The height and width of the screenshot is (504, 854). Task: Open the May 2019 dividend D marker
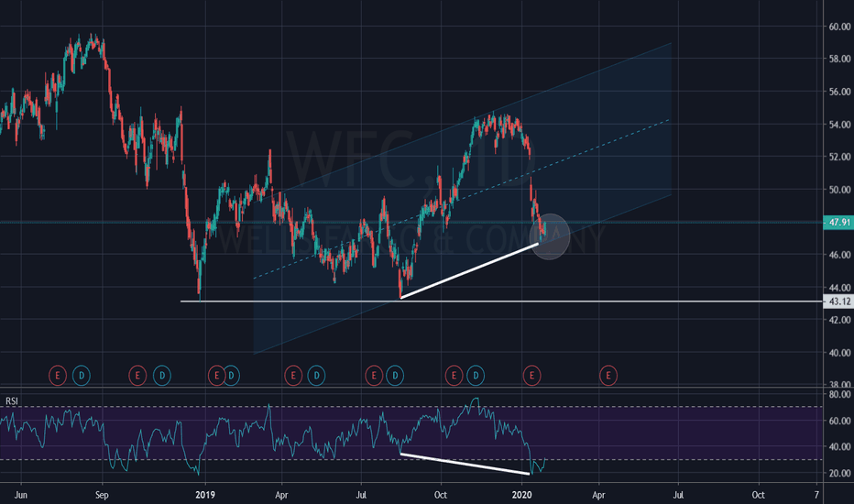click(316, 376)
